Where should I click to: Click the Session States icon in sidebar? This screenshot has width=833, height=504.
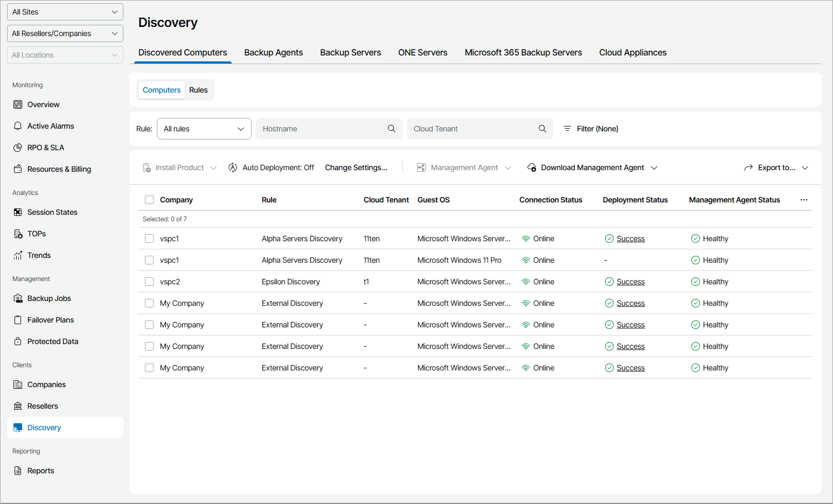coord(18,212)
